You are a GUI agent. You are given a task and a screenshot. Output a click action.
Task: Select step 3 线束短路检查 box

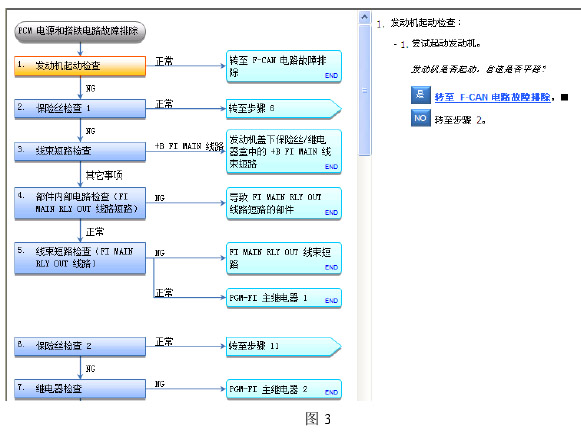[x=80, y=152]
